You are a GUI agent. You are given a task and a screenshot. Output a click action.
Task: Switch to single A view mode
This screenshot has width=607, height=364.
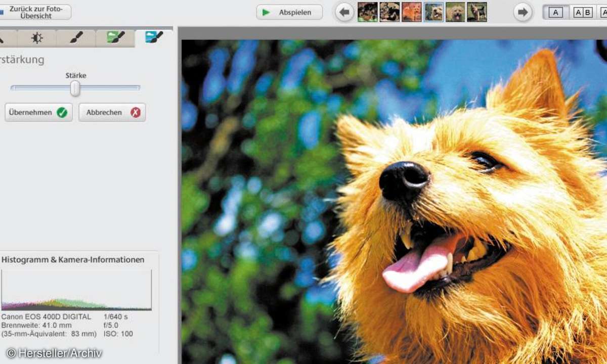coord(555,13)
